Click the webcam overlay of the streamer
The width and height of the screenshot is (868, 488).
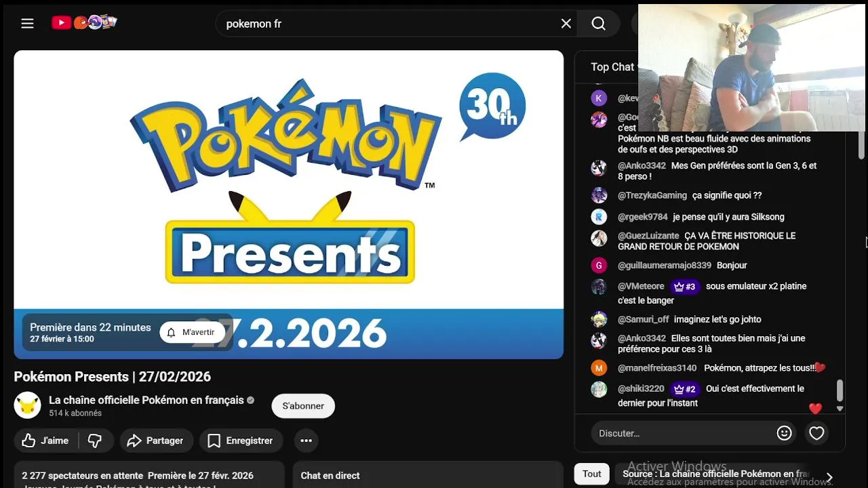[x=751, y=68]
